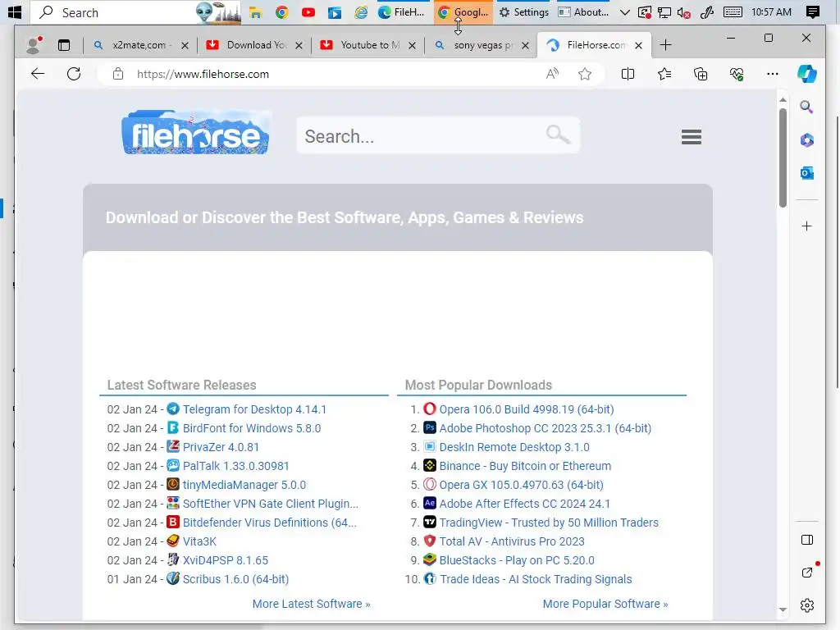840x630 pixels.
Task: Open Edge Settings and more menu
Action: [773, 74]
